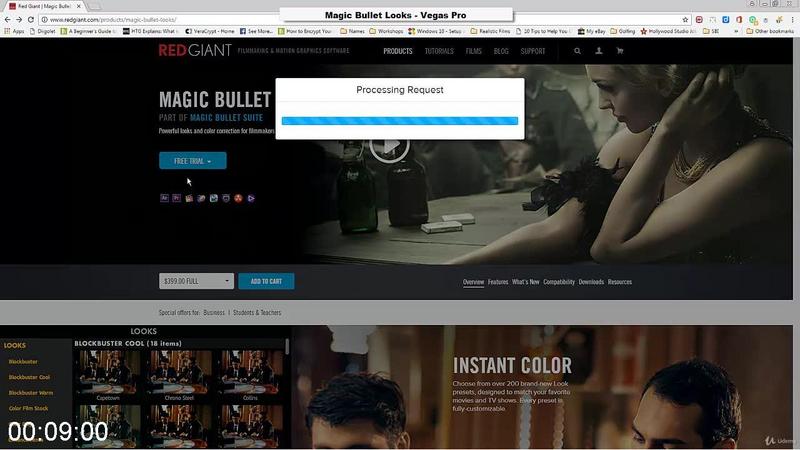
Task: Follow the Magic Bullet Suite link
Action: [x=227, y=117]
